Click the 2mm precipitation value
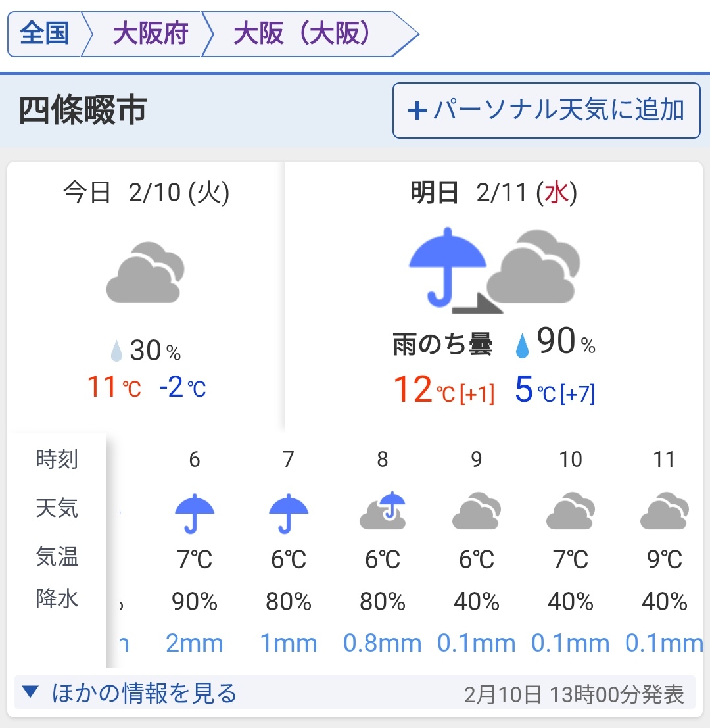Screen dimensions: 710x728 pos(195,643)
